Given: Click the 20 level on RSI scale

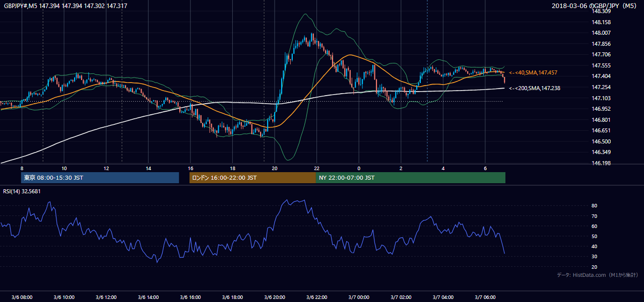Looking at the screenshot, I should click(595, 267).
